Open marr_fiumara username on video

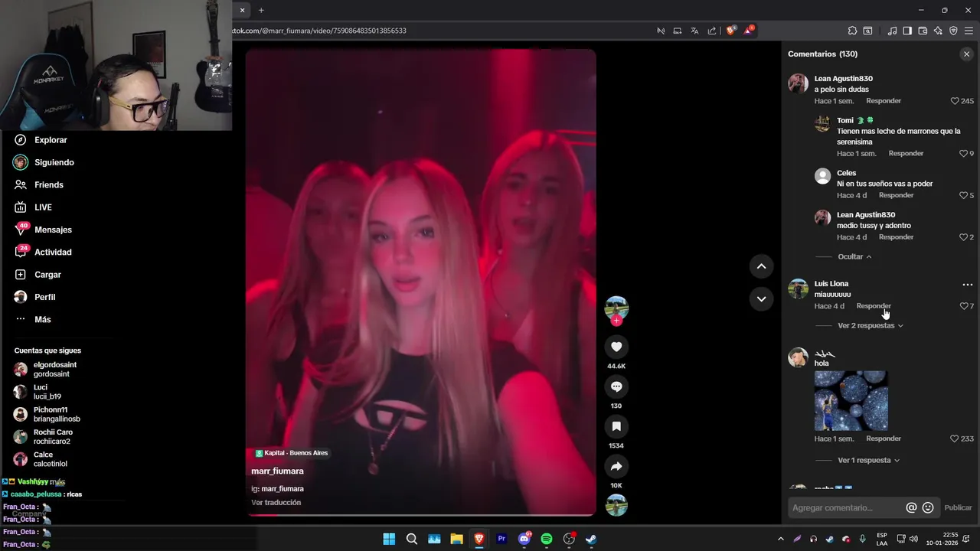coord(277,471)
